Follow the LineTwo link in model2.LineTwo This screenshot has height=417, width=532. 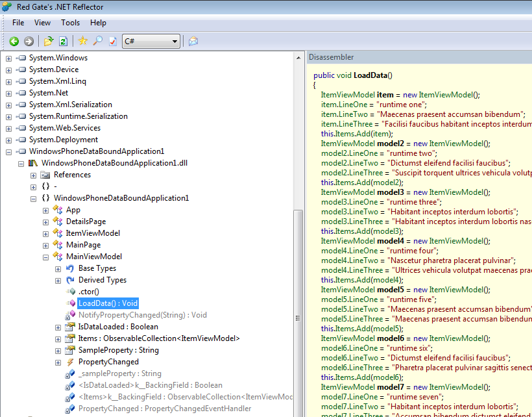point(363,163)
